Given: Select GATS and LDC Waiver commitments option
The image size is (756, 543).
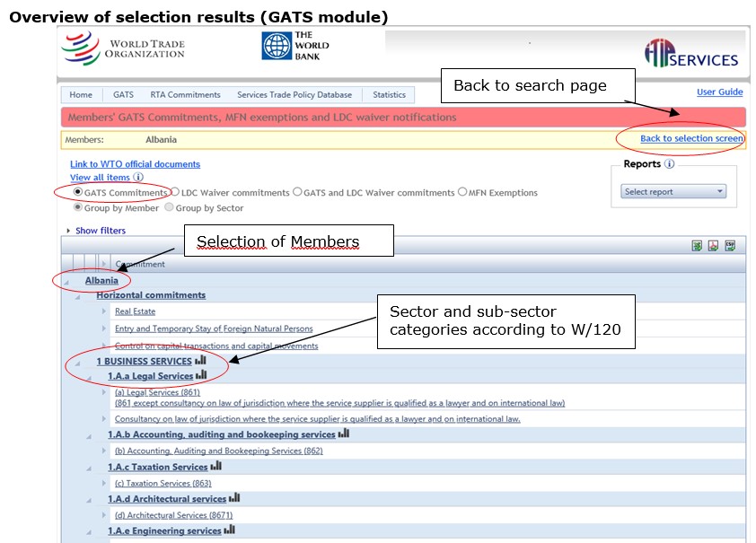Looking at the screenshot, I should point(297,192).
